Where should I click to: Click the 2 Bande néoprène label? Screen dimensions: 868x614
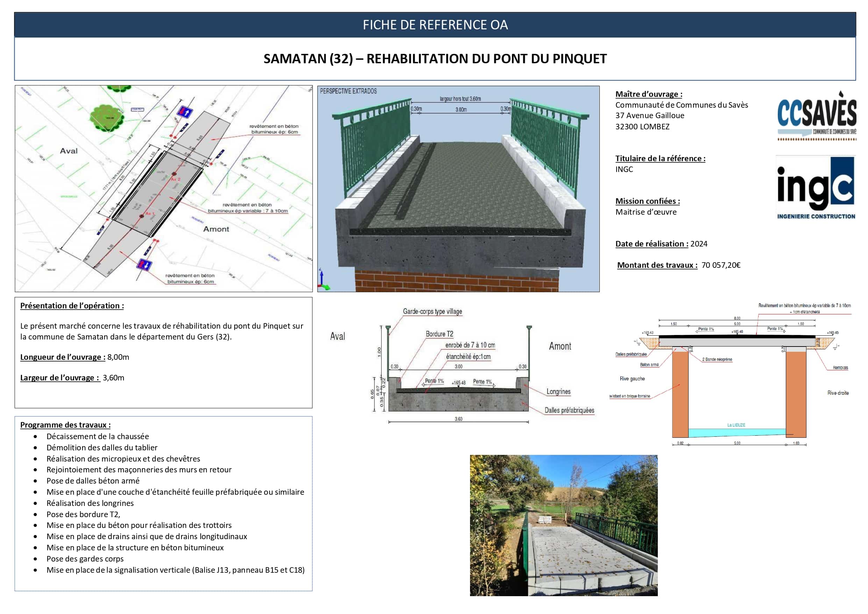717,359
